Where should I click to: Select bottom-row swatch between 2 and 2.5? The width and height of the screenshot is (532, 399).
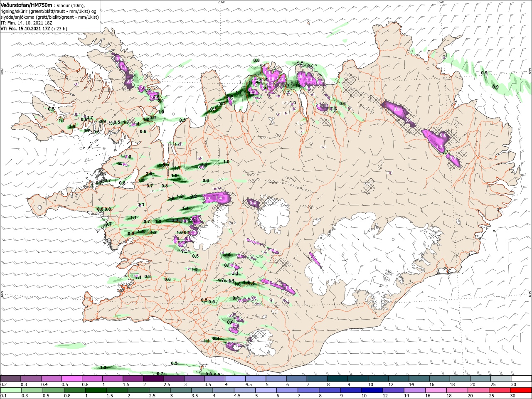(138, 390)
